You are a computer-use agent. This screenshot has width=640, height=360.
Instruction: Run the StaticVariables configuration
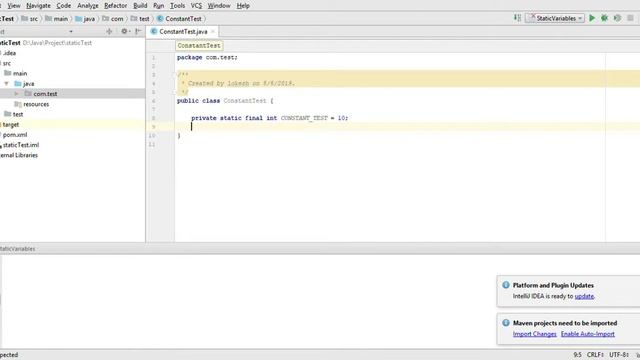pyautogui.click(x=592, y=18)
